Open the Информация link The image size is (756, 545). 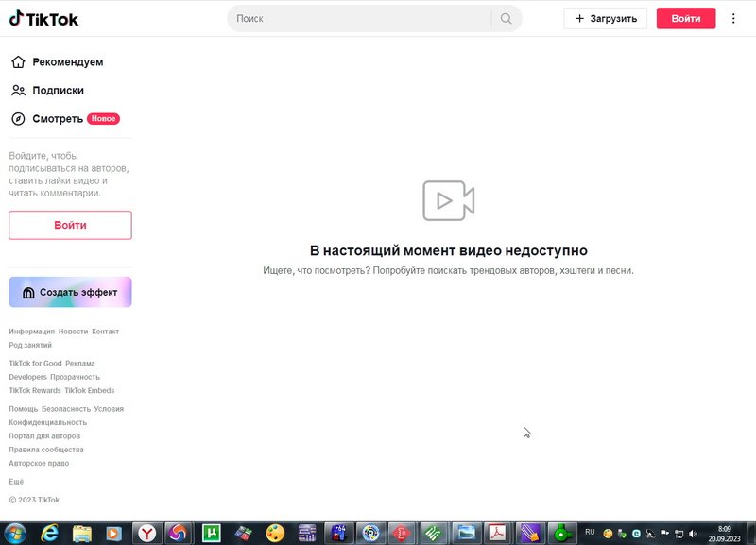point(32,332)
